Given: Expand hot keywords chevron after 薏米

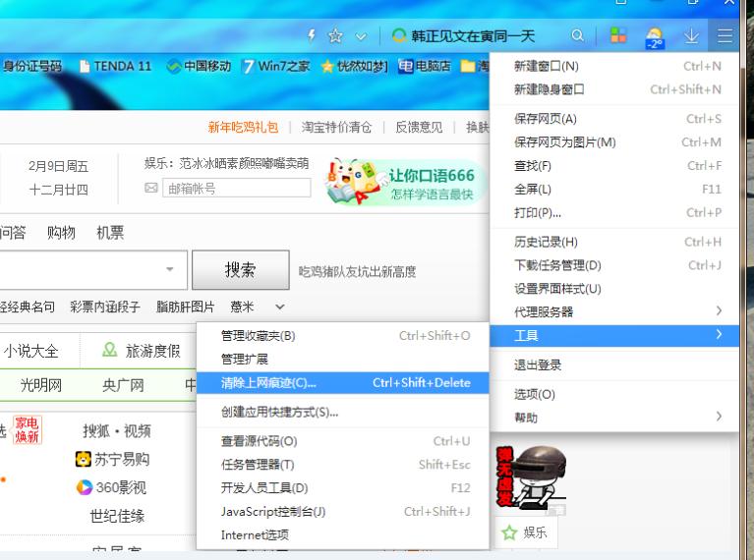Looking at the screenshot, I should [x=280, y=307].
